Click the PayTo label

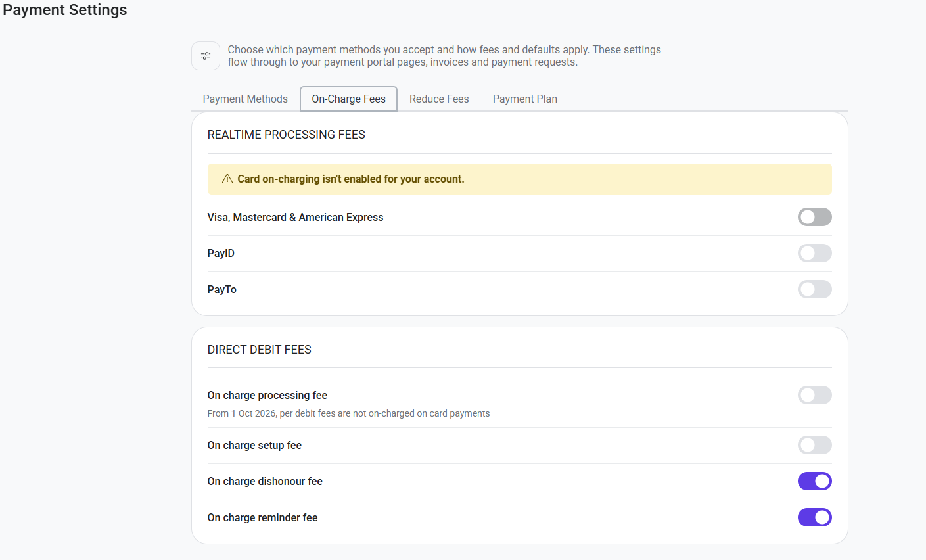222,289
